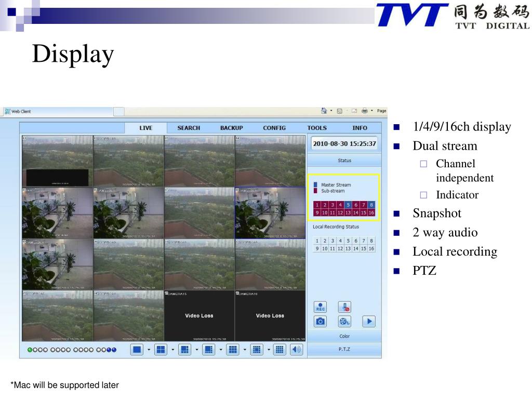Start local recording with REC icon

tap(320, 307)
